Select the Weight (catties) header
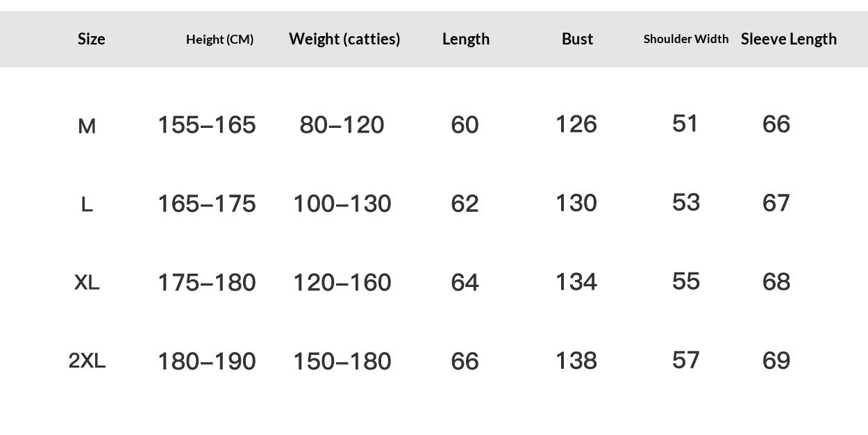Screen dimensions: 868x435 [x=344, y=39]
